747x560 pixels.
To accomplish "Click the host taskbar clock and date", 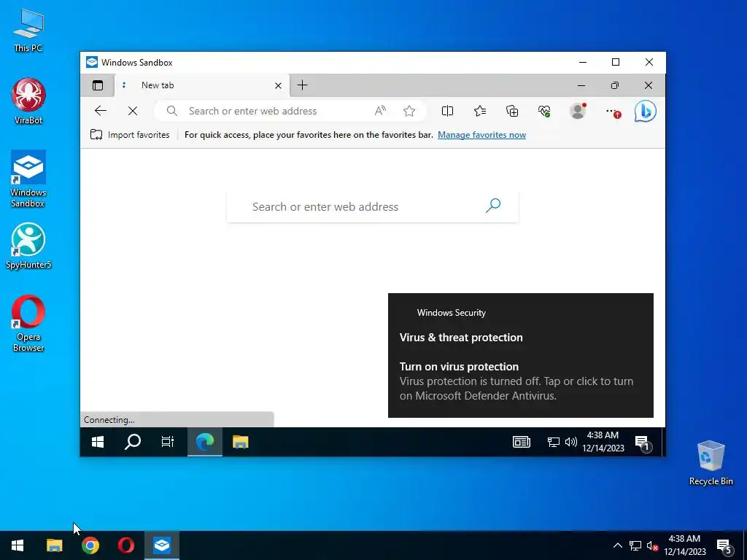I will tap(684, 545).
